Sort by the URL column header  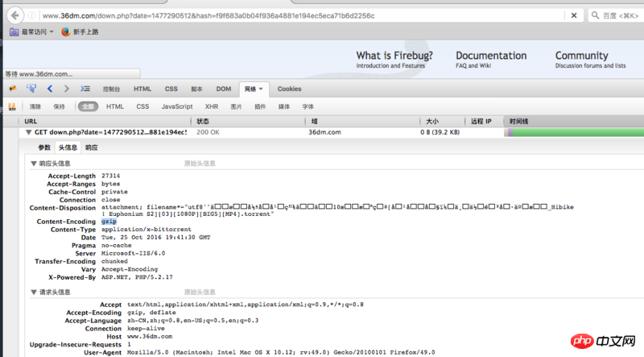[105, 122]
